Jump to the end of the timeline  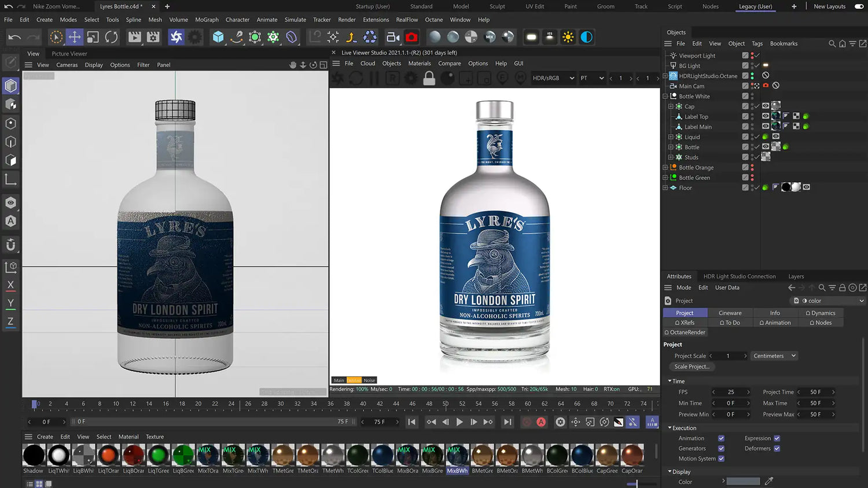coord(507,422)
